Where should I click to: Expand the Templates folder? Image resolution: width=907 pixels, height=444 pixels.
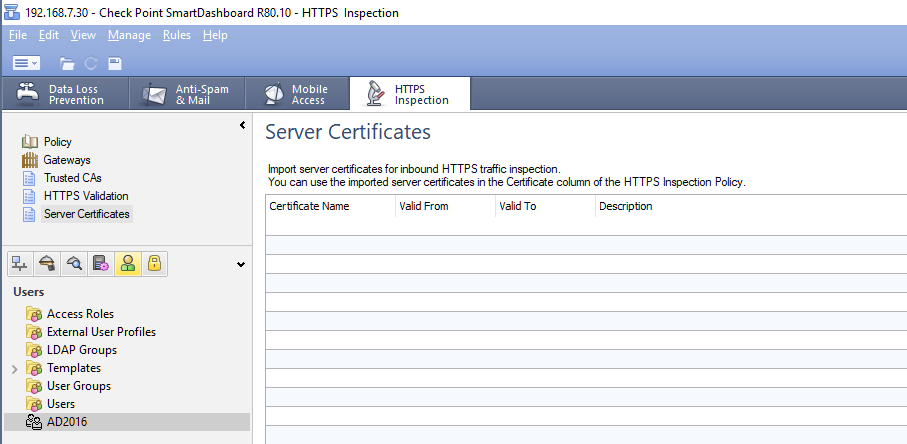(15, 368)
